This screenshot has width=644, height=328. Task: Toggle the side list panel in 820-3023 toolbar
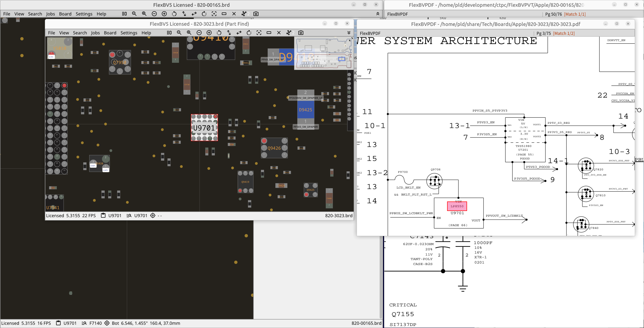point(169,33)
